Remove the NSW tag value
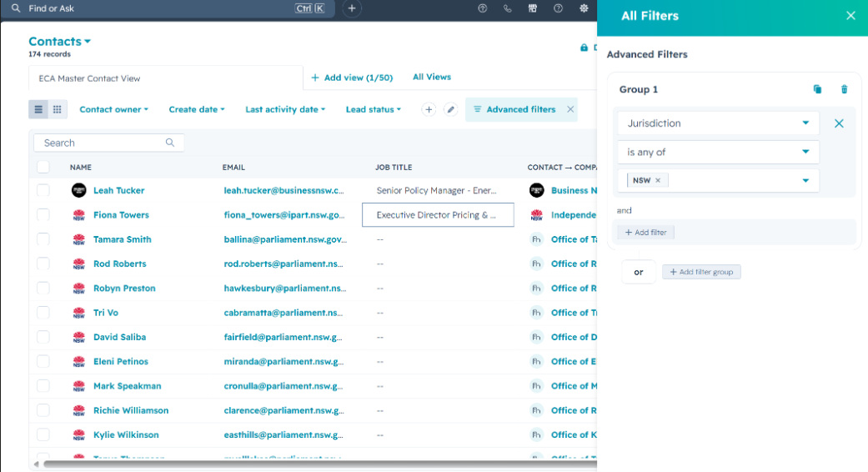The height and width of the screenshot is (472, 868). coord(658,180)
